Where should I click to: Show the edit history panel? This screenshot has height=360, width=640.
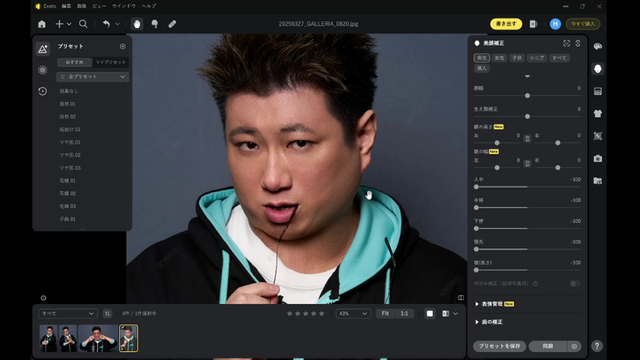pos(42,91)
